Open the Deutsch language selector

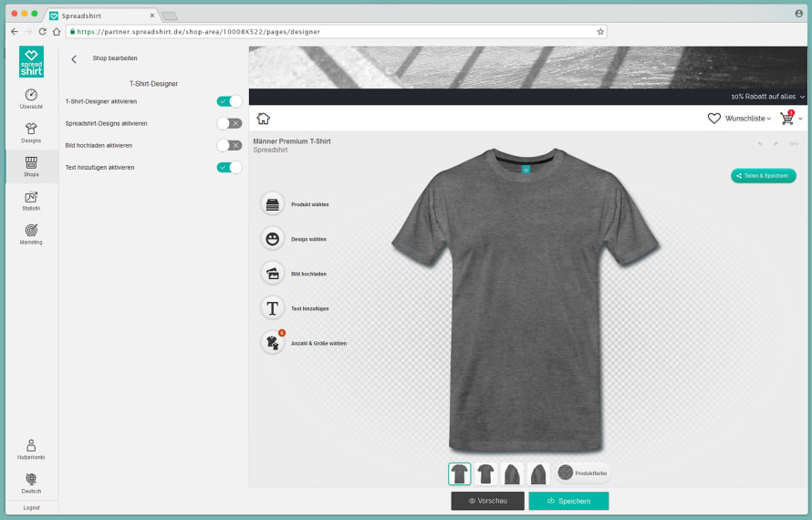(31, 483)
